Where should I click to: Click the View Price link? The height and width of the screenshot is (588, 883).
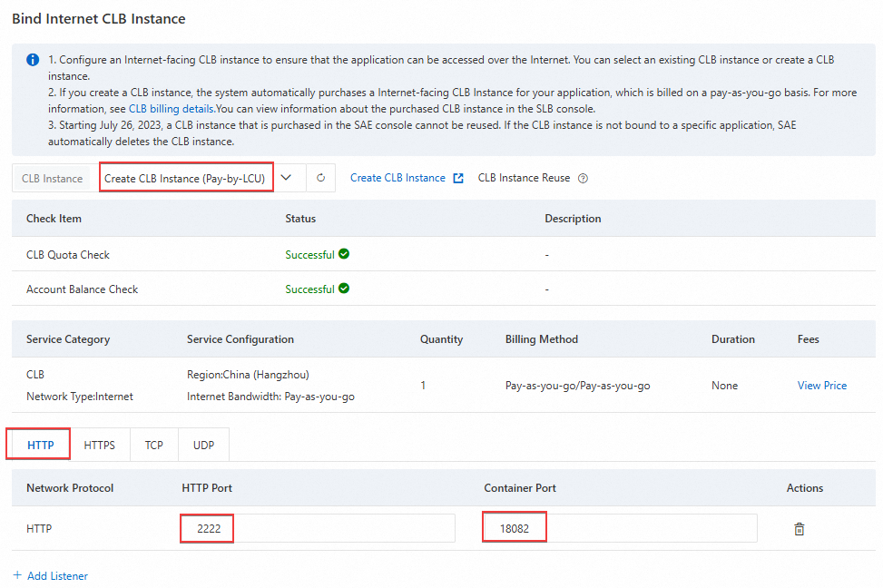coord(821,386)
